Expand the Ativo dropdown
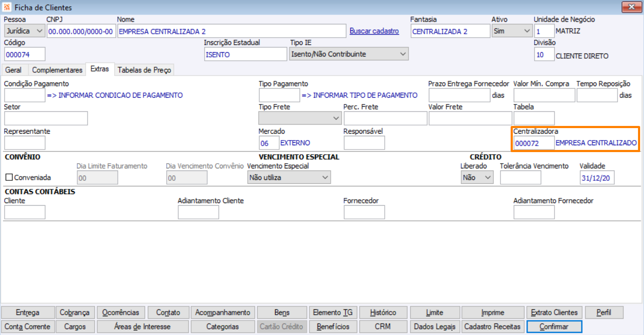 coord(512,31)
